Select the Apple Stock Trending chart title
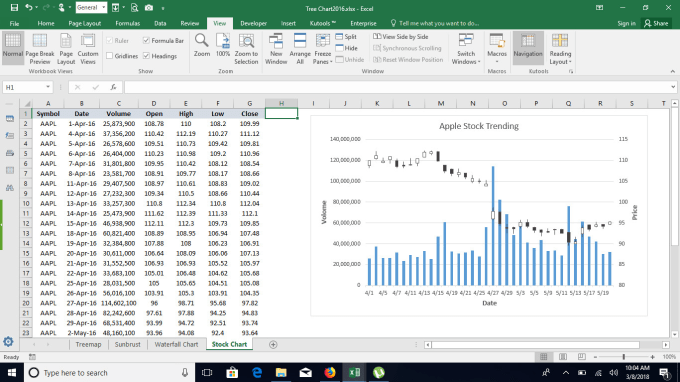Screen dimensions: 680x382 [x=479, y=126]
